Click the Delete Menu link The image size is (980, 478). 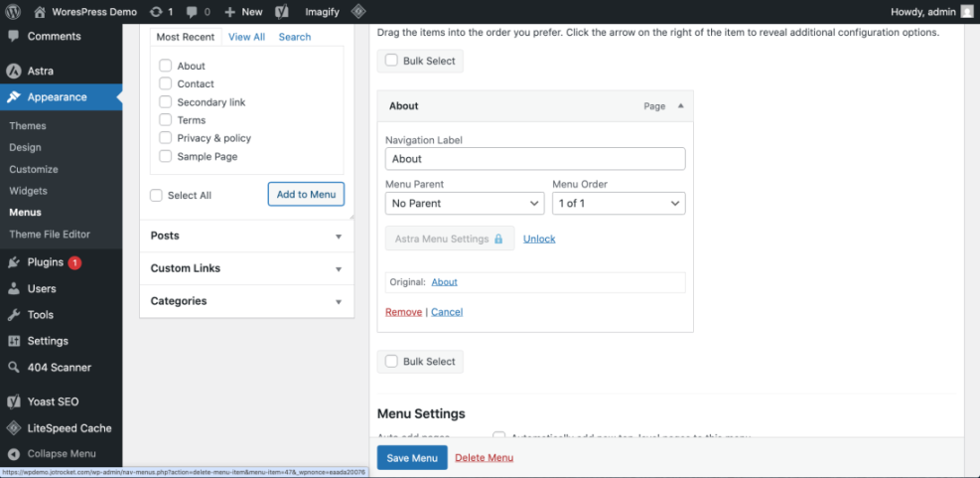(x=485, y=457)
